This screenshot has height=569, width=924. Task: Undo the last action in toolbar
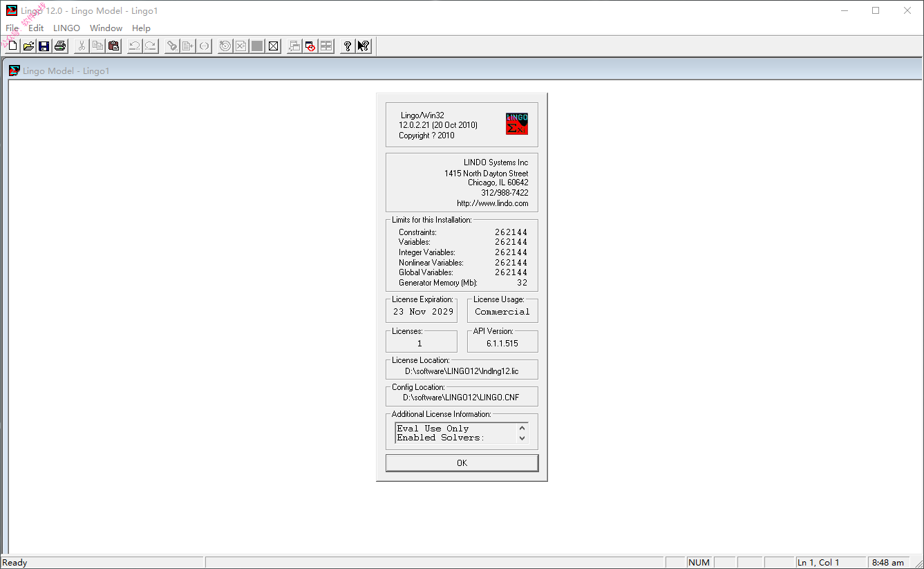[135, 46]
